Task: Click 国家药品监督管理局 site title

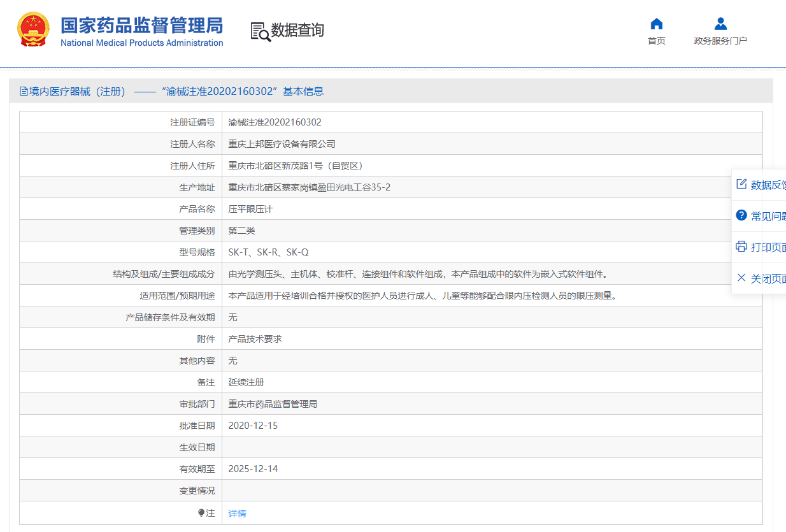Action: tap(142, 25)
